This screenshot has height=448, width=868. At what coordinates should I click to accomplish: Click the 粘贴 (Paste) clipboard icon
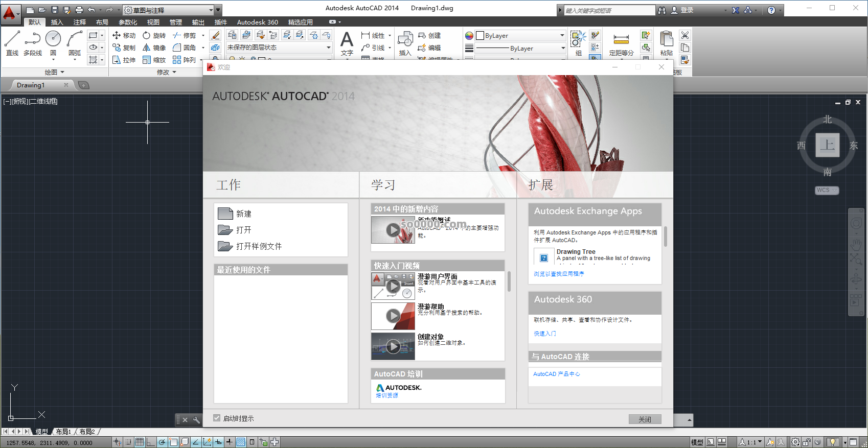pyautogui.click(x=666, y=43)
